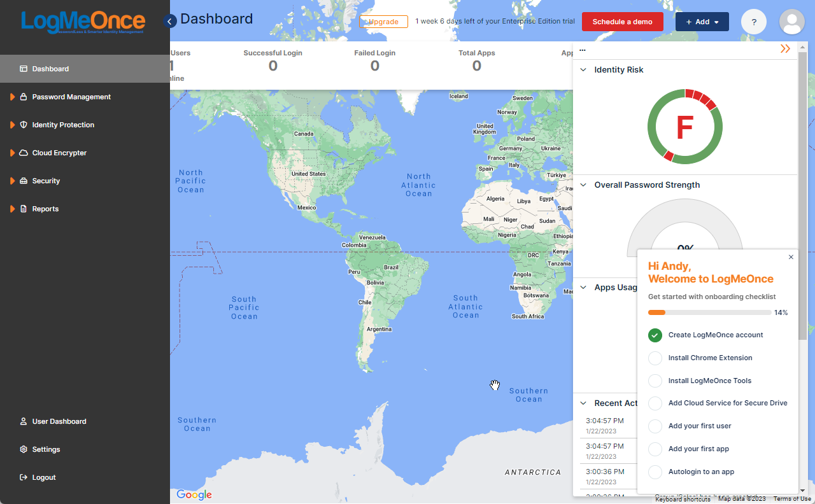The width and height of the screenshot is (815, 504).
Task: Click the Dashboard panel icon in sidebar
Action: (24, 69)
